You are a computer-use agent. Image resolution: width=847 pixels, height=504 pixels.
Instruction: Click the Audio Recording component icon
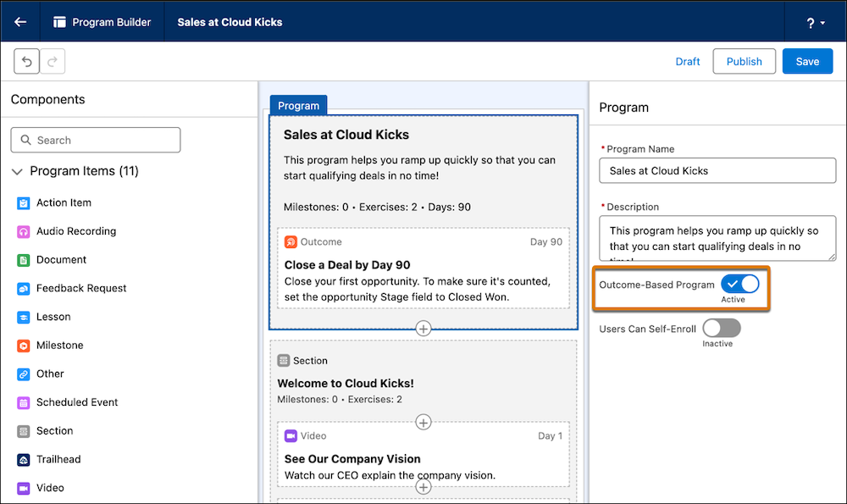point(20,231)
